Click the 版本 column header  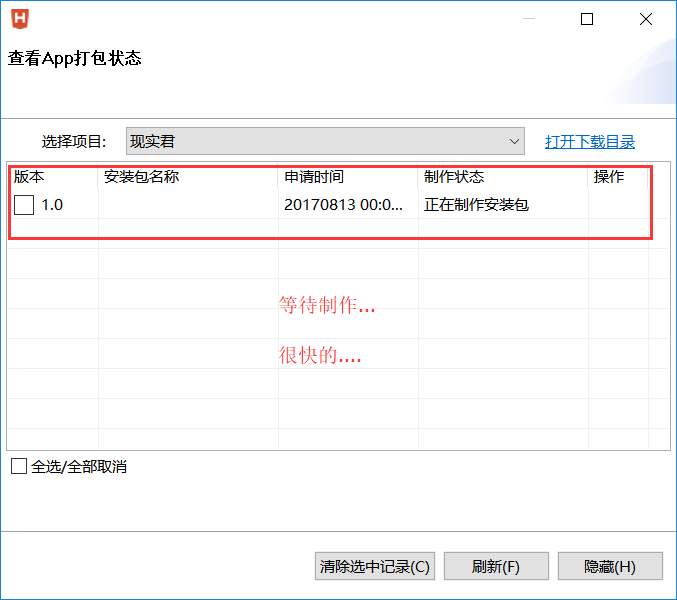point(54,177)
